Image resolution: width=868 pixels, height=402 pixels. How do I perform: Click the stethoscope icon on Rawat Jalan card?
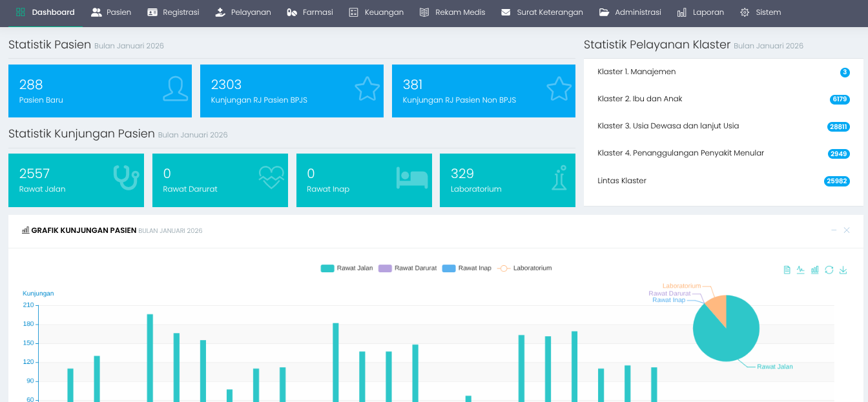click(x=126, y=177)
